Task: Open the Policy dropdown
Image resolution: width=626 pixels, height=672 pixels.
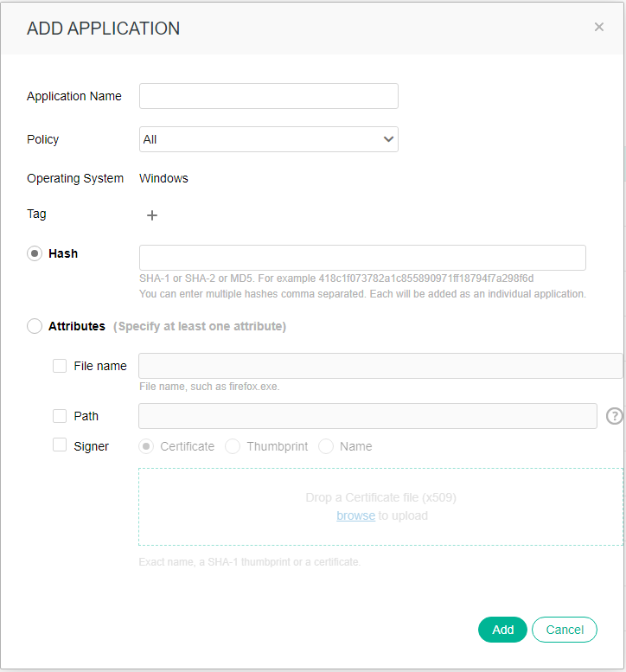Action: coord(268,139)
